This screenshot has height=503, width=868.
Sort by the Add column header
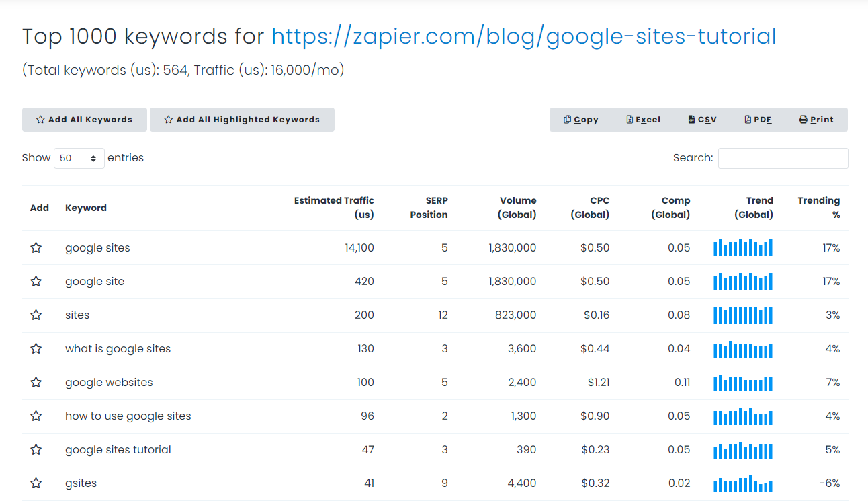[x=40, y=208]
